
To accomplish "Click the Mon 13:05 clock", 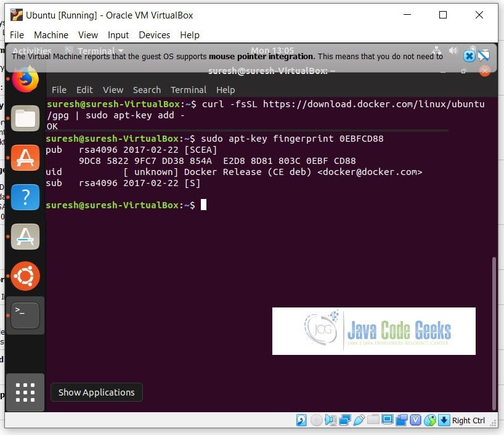I will pyautogui.click(x=272, y=51).
